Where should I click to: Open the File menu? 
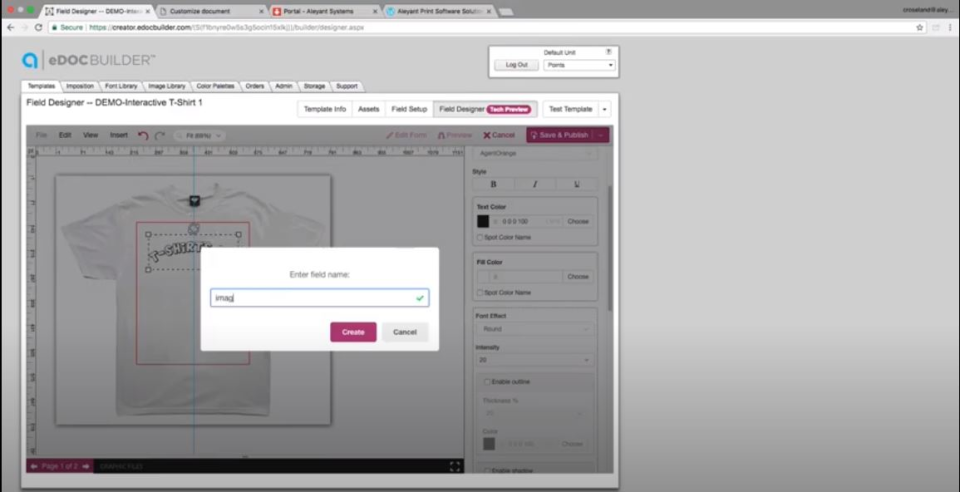[x=41, y=135]
